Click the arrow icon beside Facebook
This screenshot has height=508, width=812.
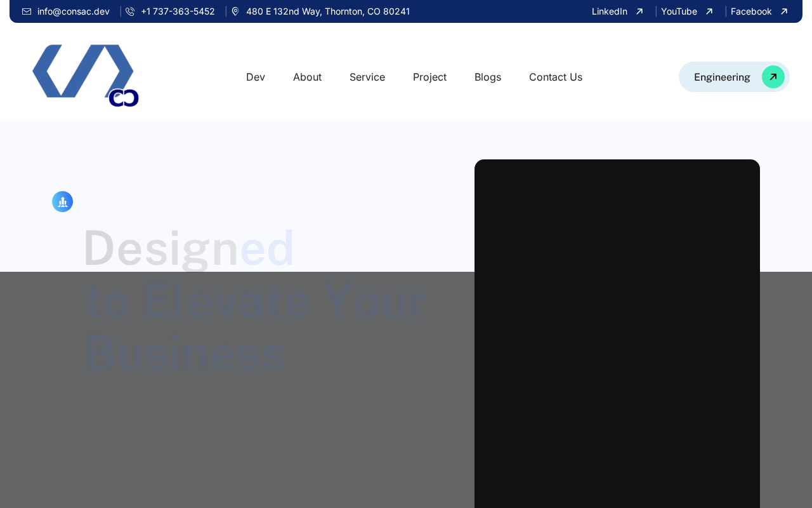pyautogui.click(x=784, y=11)
